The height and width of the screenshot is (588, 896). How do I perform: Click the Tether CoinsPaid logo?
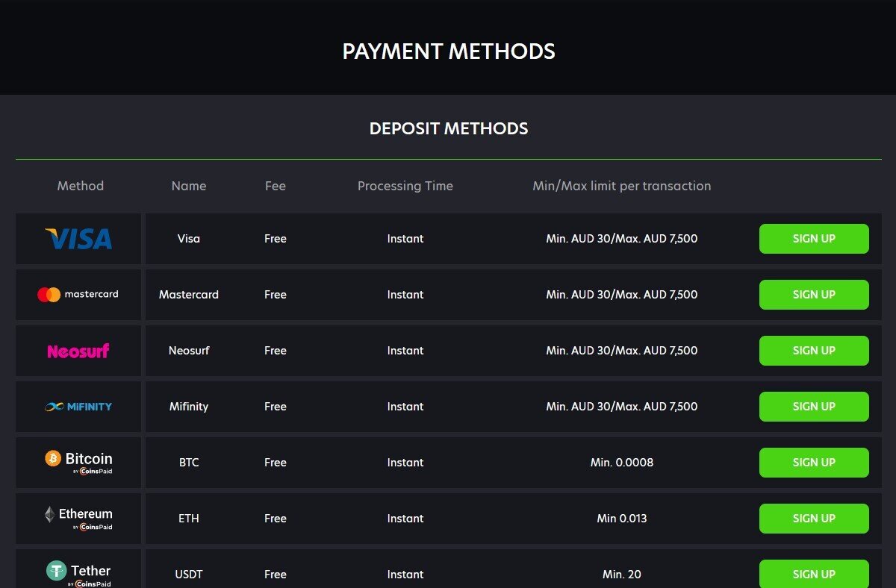click(x=78, y=574)
